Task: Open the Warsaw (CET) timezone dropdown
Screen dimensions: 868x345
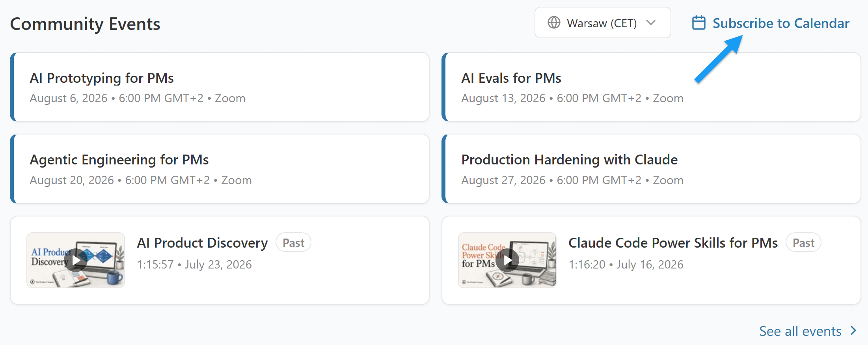Action: (x=603, y=22)
